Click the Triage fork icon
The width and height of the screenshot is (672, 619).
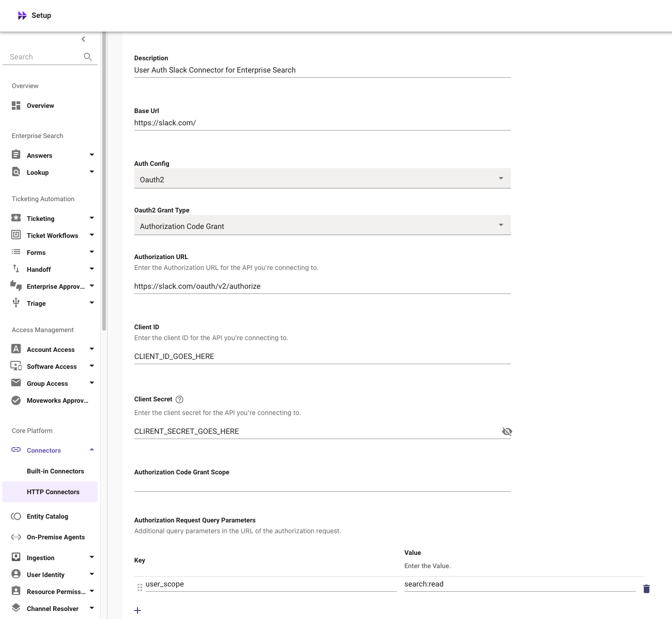click(16, 302)
